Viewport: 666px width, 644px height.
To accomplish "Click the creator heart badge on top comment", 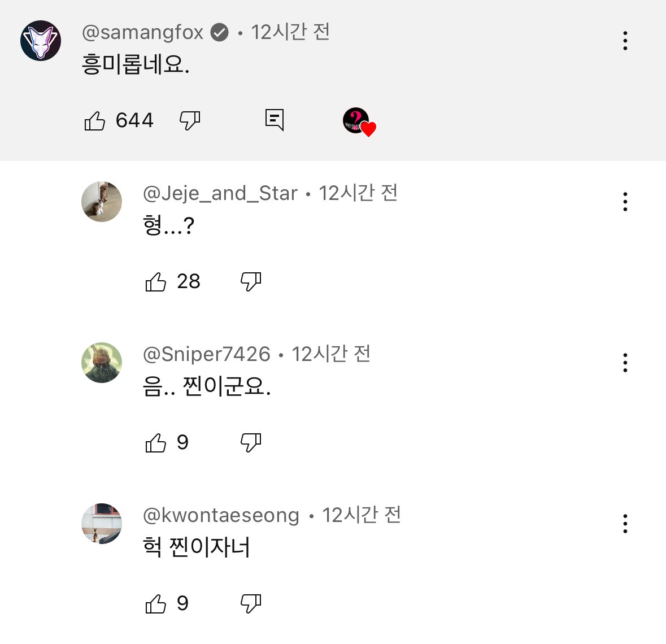I will [x=359, y=121].
